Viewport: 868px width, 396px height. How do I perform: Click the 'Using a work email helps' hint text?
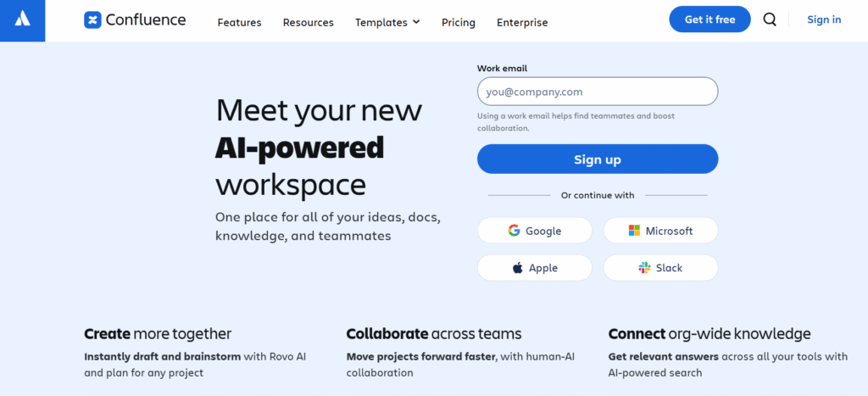pos(576,122)
